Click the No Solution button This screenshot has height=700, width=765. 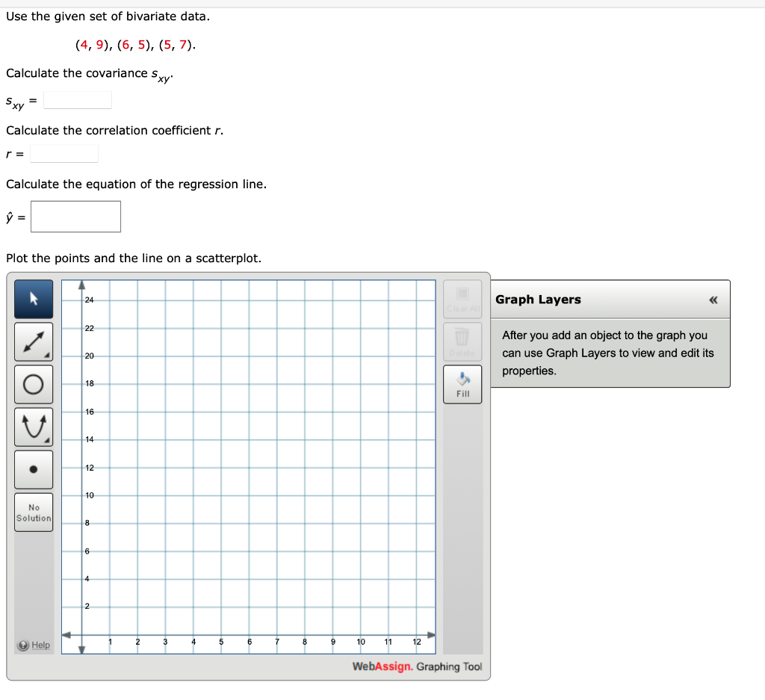(x=34, y=512)
